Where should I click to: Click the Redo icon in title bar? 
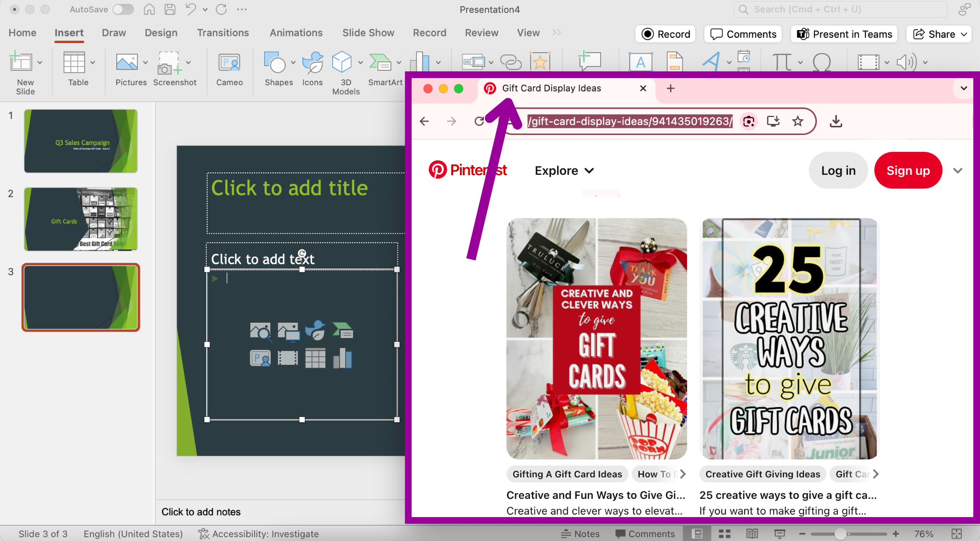[221, 9]
